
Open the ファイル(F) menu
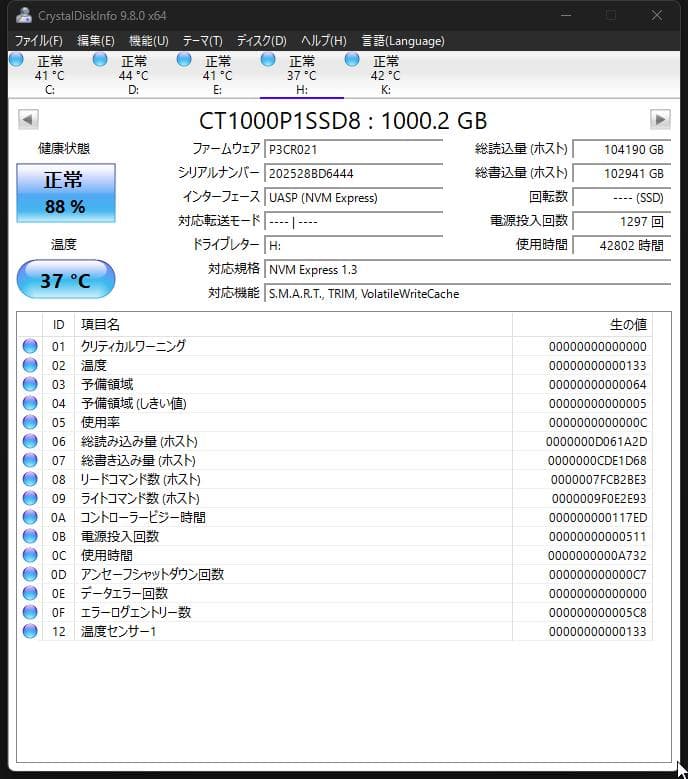pyautogui.click(x=39, y=41)
